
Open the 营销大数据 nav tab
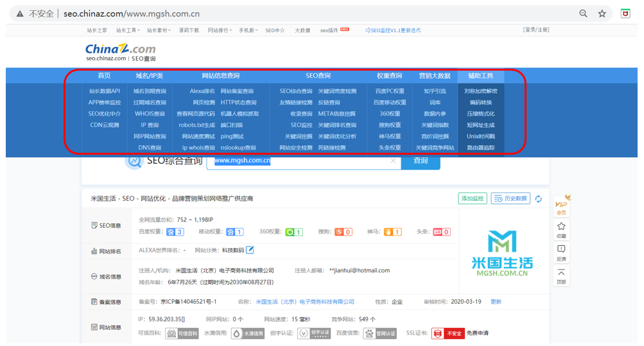tap(435, 76)
